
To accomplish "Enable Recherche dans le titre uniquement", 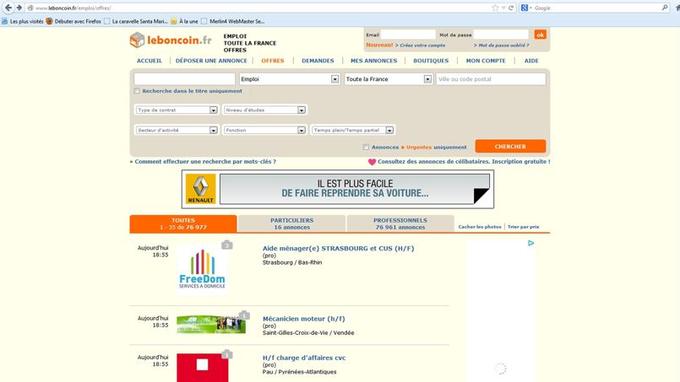I will (x=137, y=91).
